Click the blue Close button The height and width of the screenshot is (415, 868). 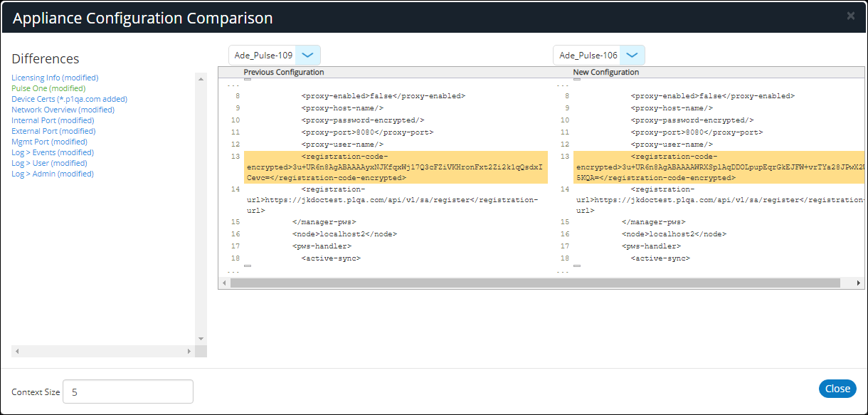(837, 388)
